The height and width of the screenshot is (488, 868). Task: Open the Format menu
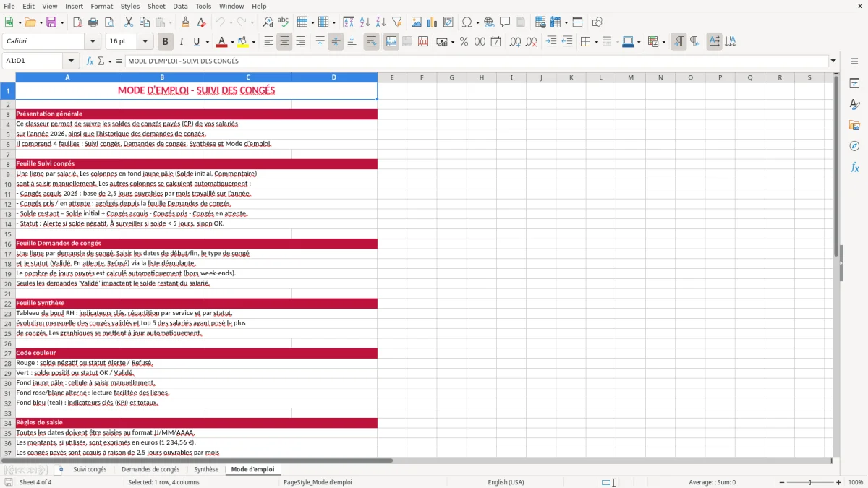[101, 6]
